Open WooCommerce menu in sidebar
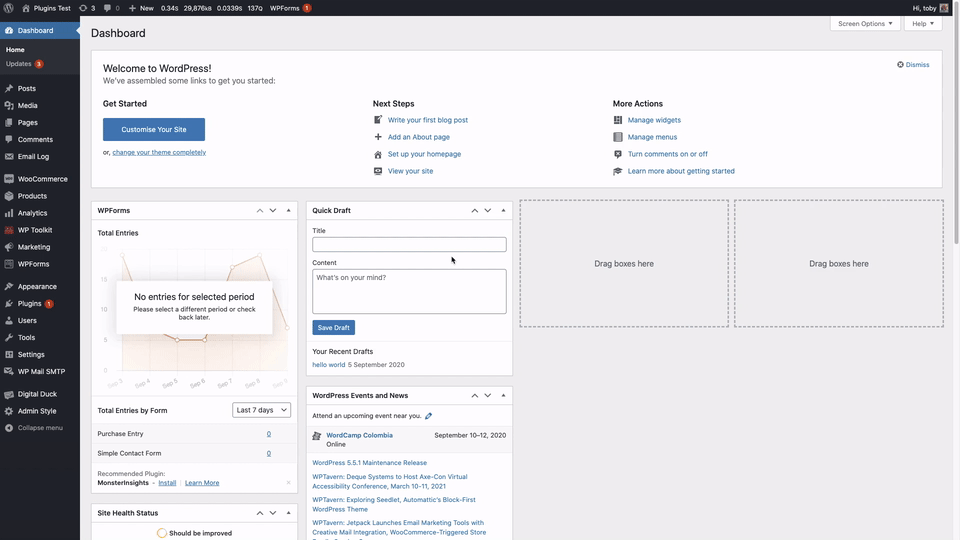 coord(40,179)
